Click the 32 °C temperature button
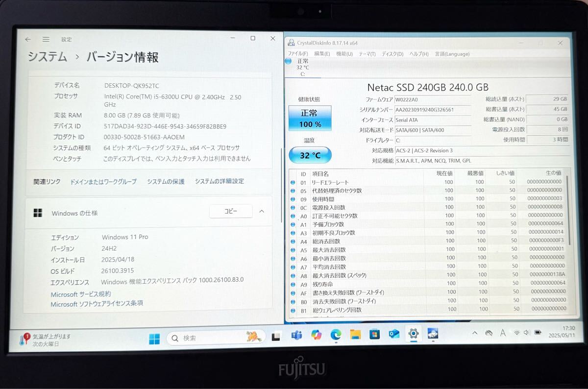The width and height of the screenshot is (588, 389). [310, 155]
